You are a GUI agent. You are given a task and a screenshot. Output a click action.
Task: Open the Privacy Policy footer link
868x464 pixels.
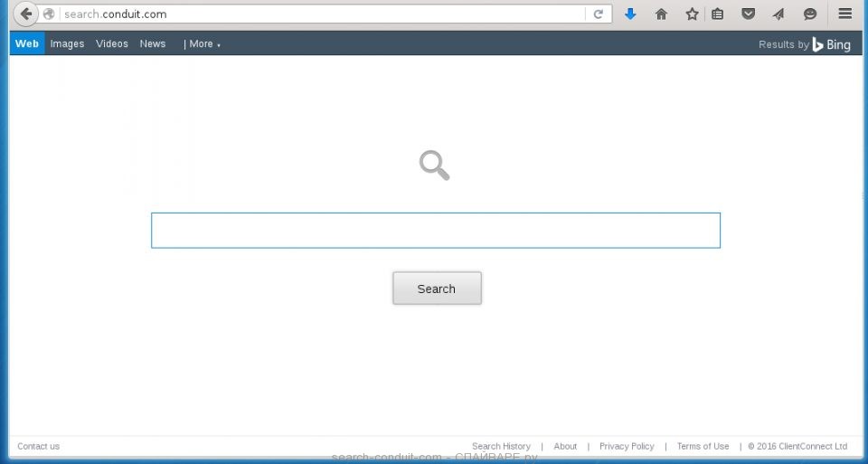(x=627, y=446)
